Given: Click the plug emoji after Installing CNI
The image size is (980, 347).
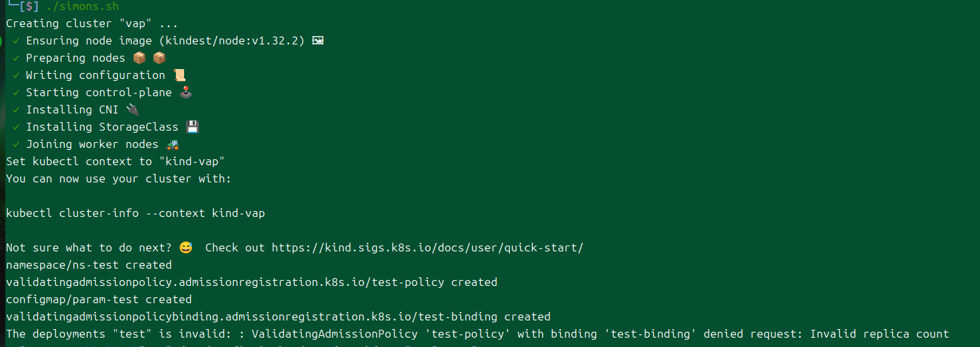Looking at the screenshot, I should pos(132,109).
